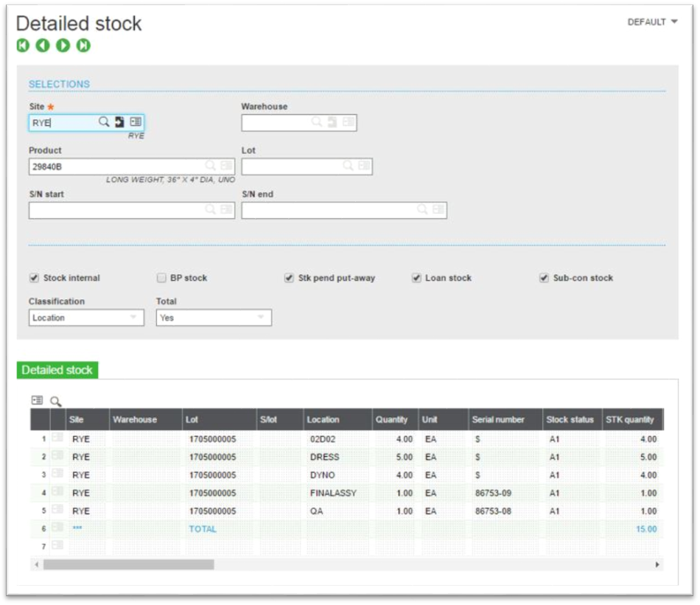
Task: Open row 4 actions icon for FINALASSY
Action: pyautogui.click(x=57, y=492)
